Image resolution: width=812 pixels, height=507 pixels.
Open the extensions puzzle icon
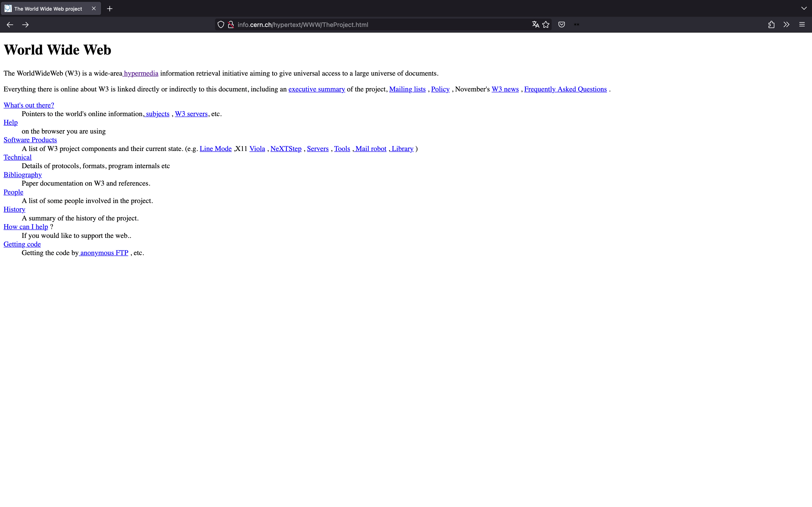(x=771, y=24)
